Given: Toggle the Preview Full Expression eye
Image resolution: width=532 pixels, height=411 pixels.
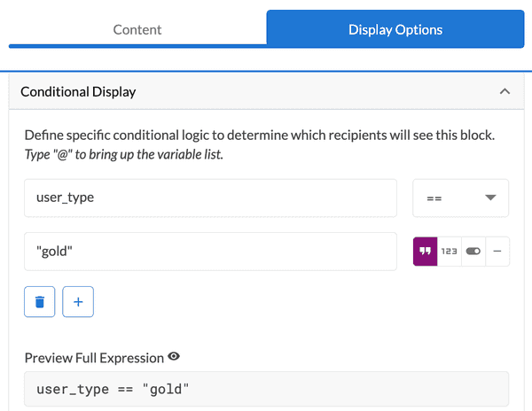Looking at the screenshot, I should 174,357.
